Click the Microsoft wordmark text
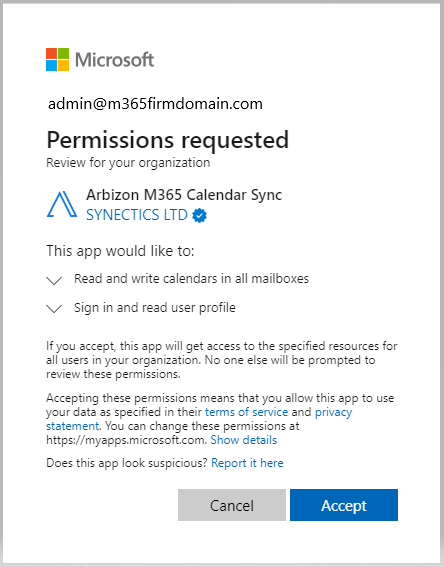Image resolution: width=444 pixels, height=567 pixels. [x=115, y=60]
